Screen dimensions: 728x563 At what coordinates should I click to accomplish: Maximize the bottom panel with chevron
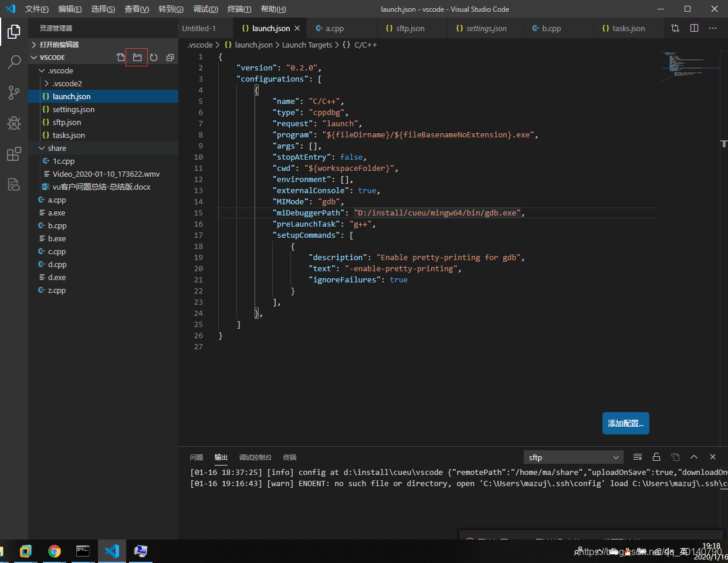pos(694,457)
